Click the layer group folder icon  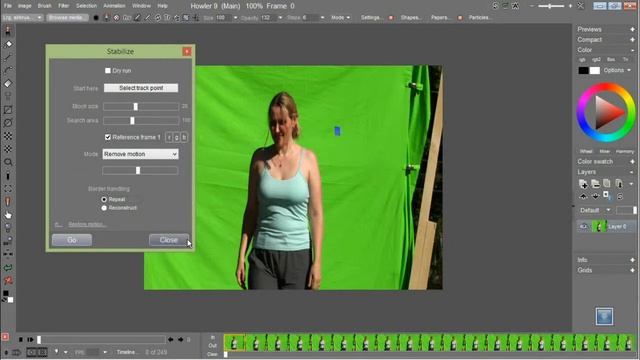[x=595, y=184]
